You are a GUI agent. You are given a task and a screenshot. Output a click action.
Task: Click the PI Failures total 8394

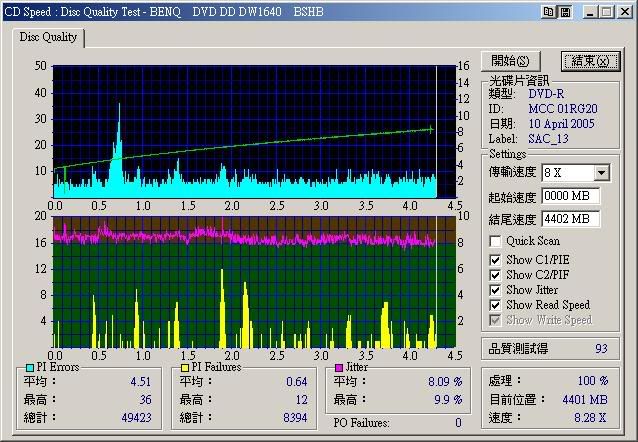295,418
